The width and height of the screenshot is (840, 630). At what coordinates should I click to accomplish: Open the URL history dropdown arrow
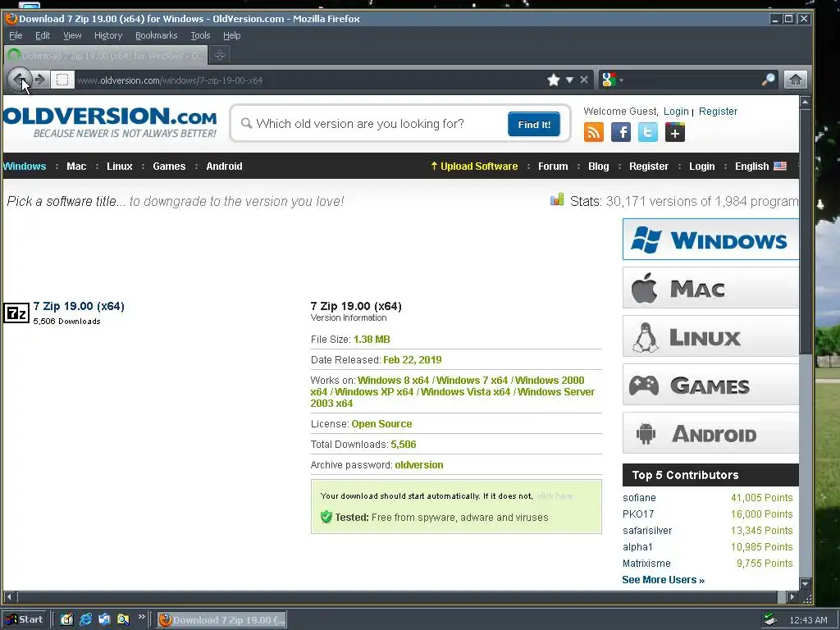pyautogui.click(x=570, y=80)
